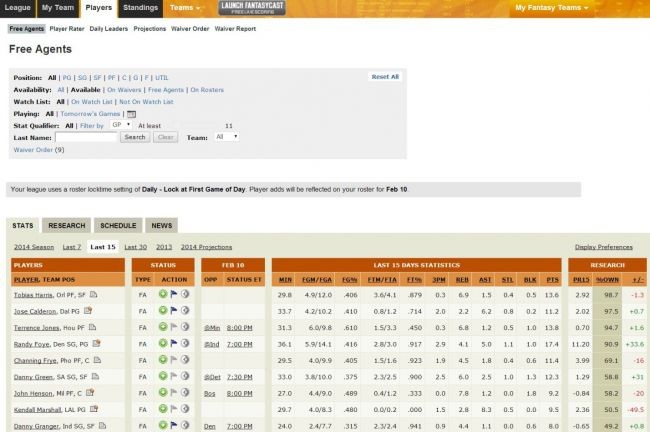Click Reset All filters link
Viewport: 650px width, 432px height.
(385, 77)
